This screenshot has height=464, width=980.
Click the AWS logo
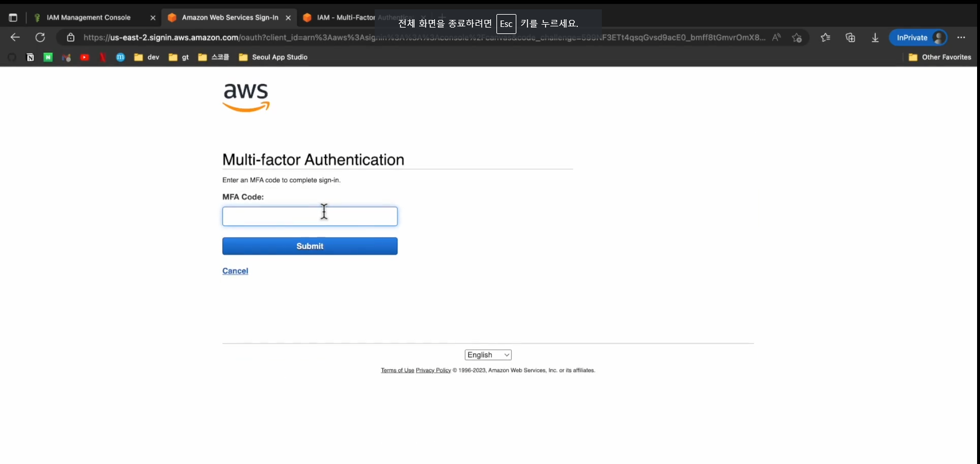[246, 97]
